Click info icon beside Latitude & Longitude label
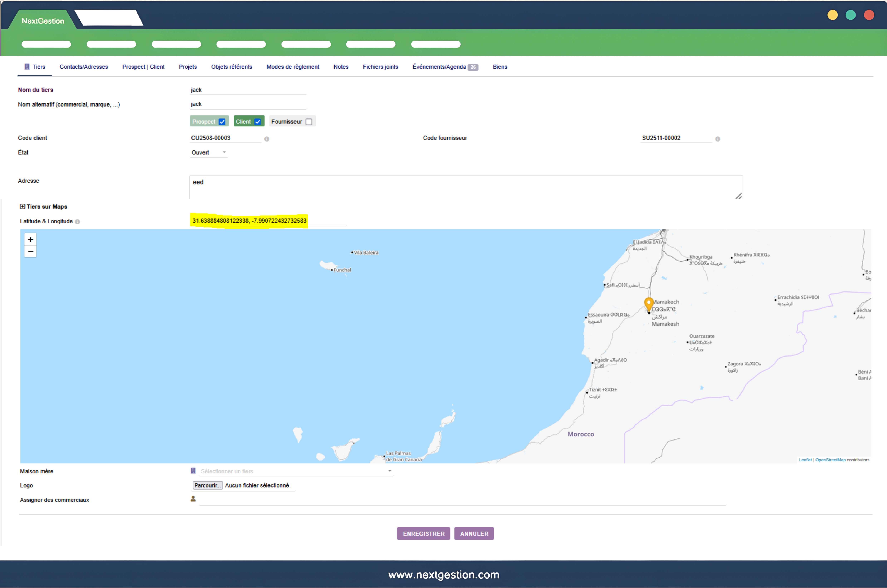 click(x=78, y=222)
